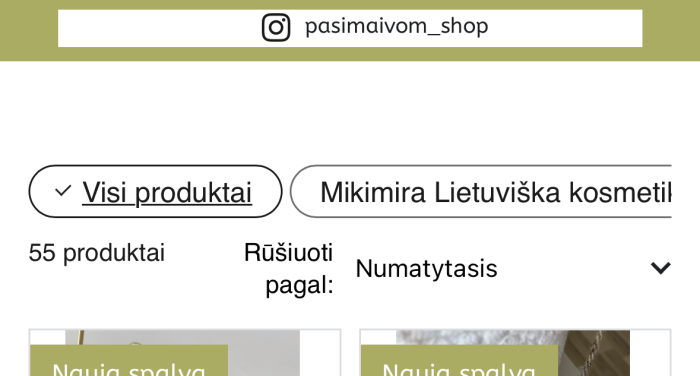Click the Rūšiuoti pagal label
The image size is (700, 376).
[x=288, y=268]
